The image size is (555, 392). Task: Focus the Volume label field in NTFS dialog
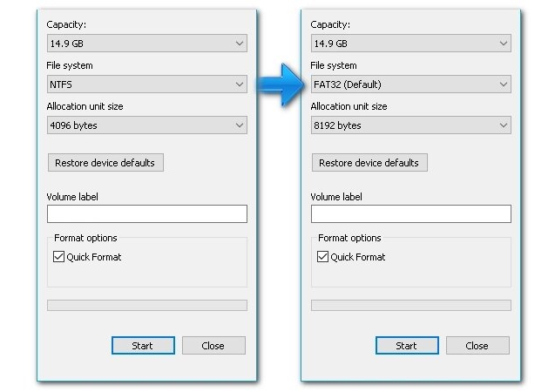coord(146,213)
